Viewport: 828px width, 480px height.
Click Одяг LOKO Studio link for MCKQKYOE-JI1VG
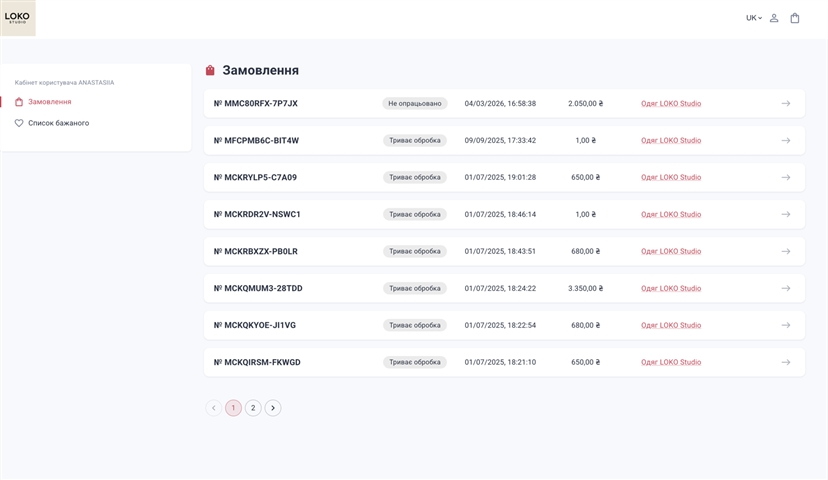671,326
